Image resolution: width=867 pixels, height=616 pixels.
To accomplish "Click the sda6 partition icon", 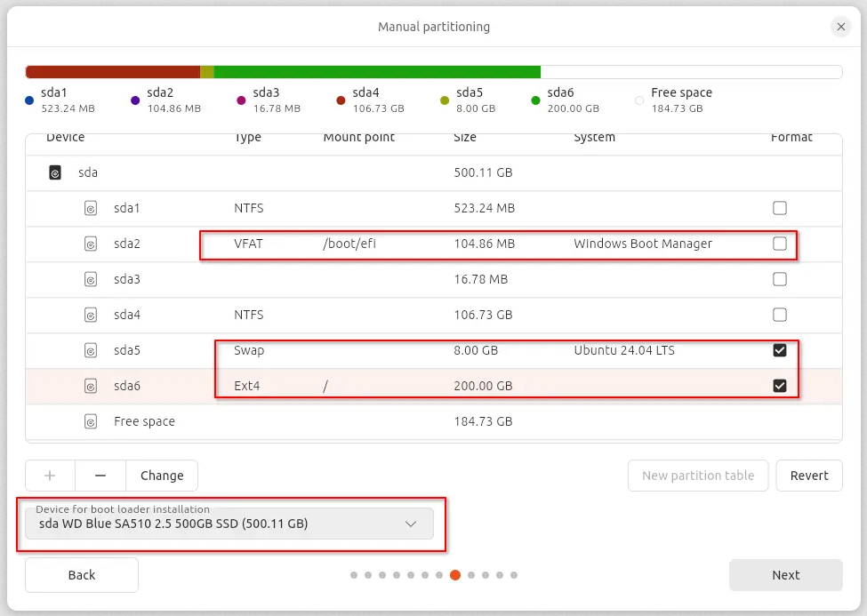I will click(90, 386).
